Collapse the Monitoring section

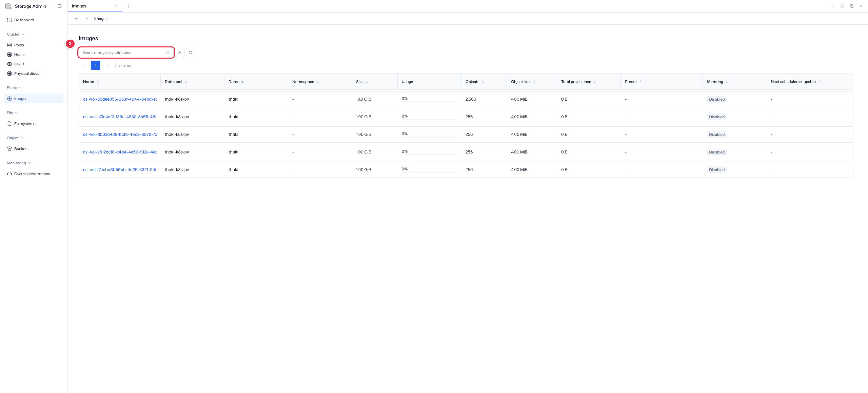[19, 163]
